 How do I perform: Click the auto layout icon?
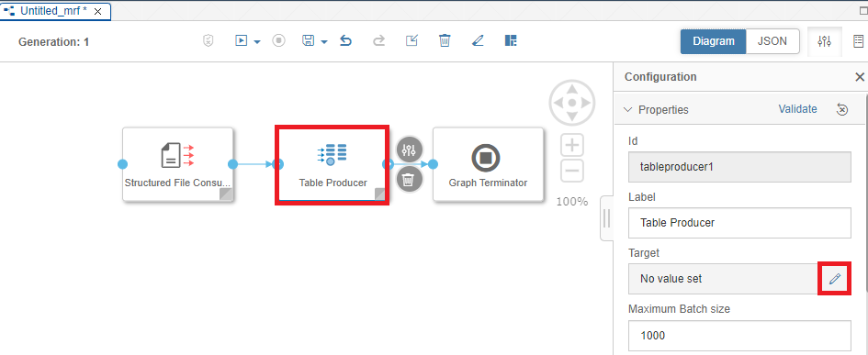pos(511,40)
